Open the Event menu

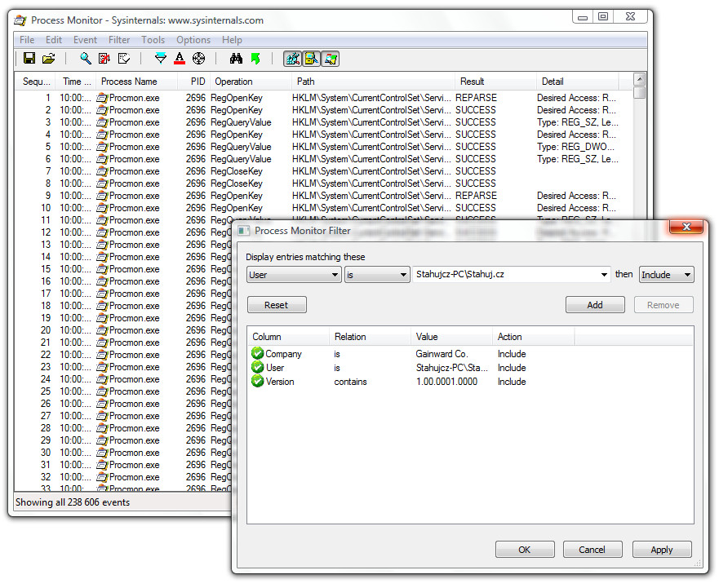[x=86, y=40]
